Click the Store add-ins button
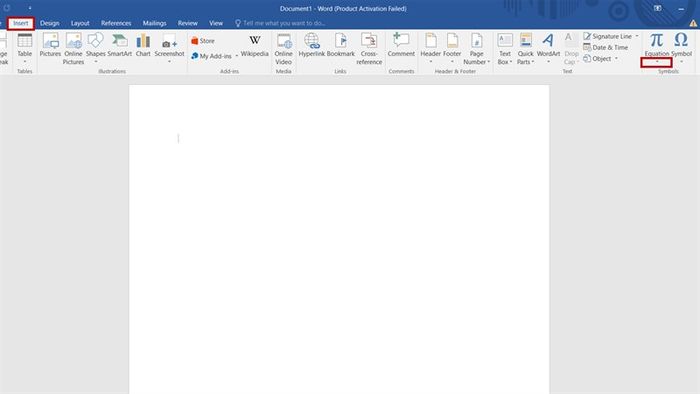 pyautogui.click(x=203, y=41)
